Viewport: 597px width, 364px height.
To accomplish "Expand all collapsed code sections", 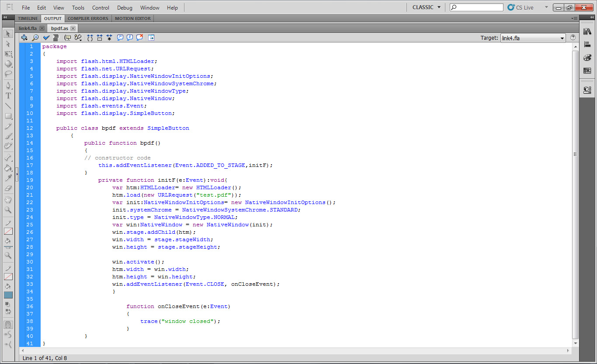I will tap(109, 38).
